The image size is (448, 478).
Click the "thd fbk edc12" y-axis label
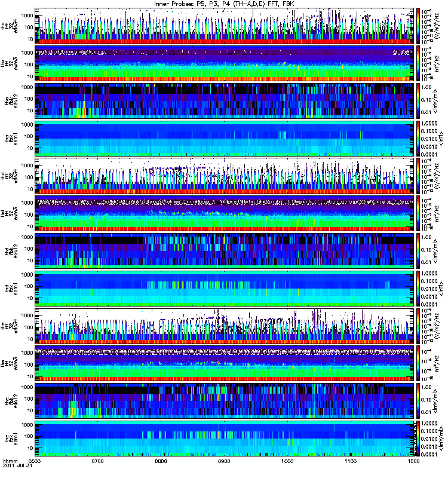pyautogui.click(x=11, y=251)
